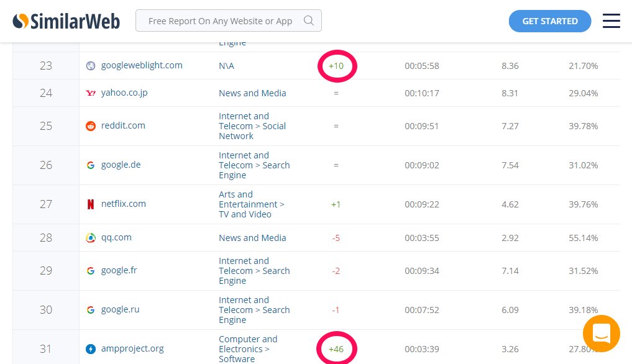Click the google.fr favicon

click(91, 271)
